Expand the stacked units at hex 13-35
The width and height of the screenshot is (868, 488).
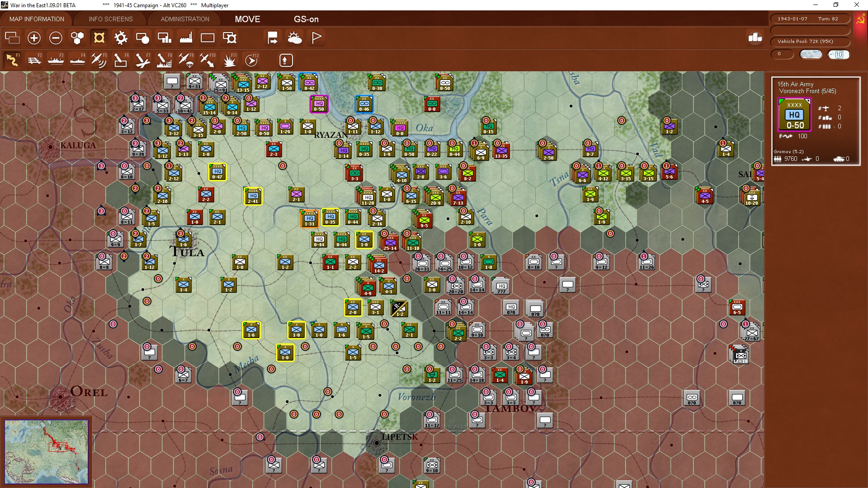tap(501, 151)
